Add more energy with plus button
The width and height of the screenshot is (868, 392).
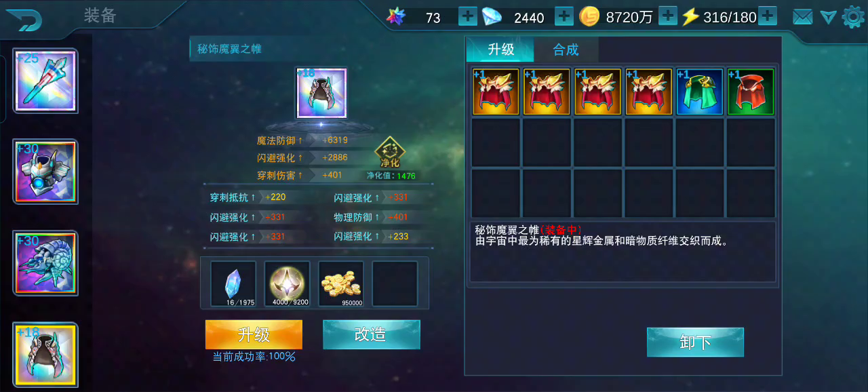767,16
